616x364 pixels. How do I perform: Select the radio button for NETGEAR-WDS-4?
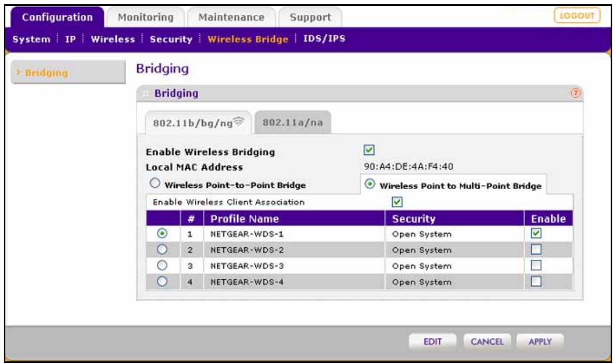coord(162,282)
